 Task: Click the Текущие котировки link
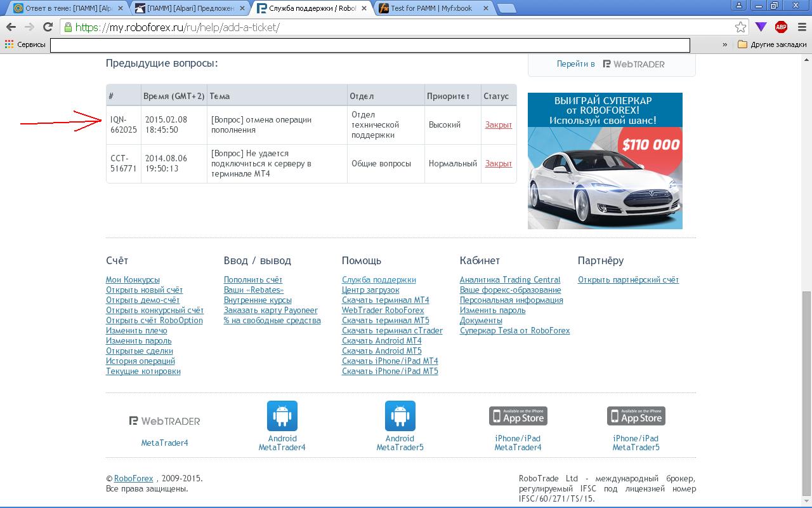click(143, 371)
